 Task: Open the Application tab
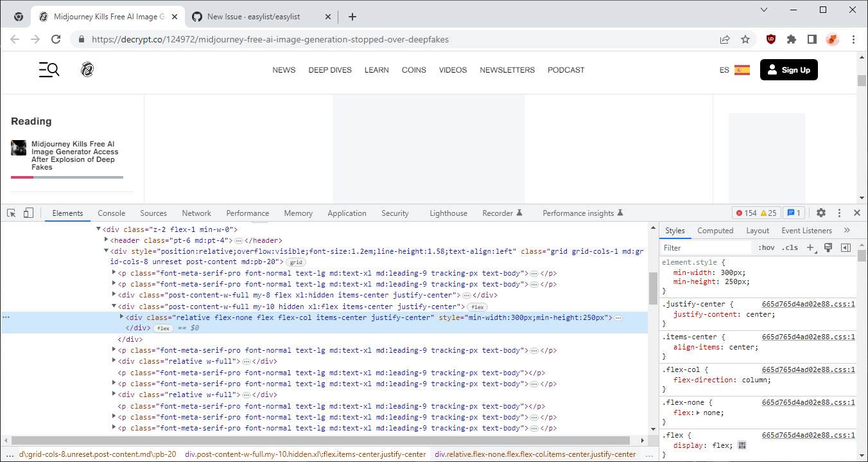coord(347,213)
